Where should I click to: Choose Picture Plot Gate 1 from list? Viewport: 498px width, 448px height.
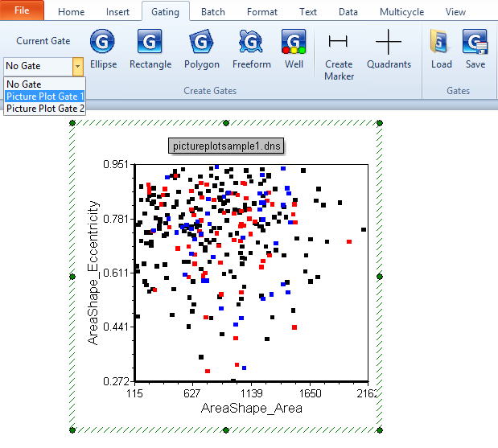pyautogui.click(x=45, y=96)
